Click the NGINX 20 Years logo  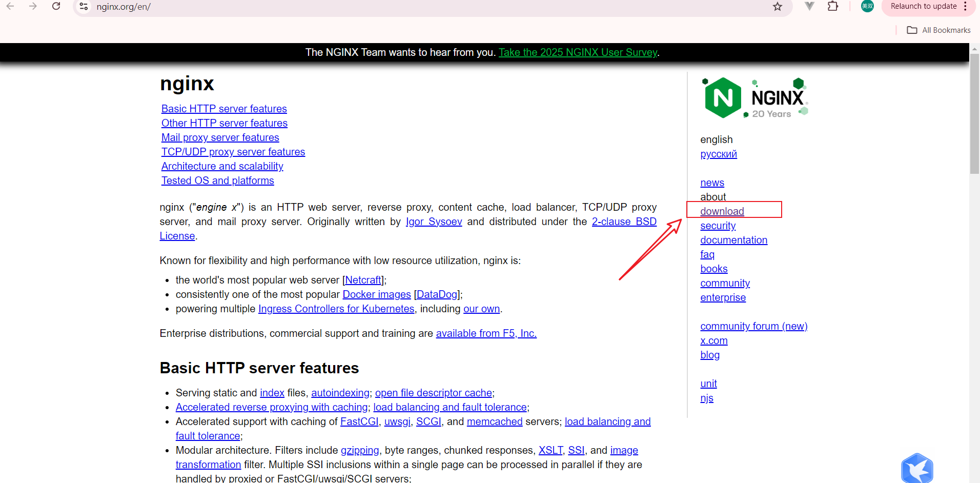coord(754,98)
